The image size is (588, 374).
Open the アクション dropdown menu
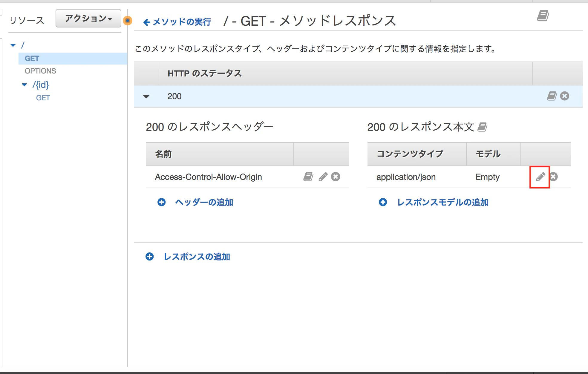(88, 19)
